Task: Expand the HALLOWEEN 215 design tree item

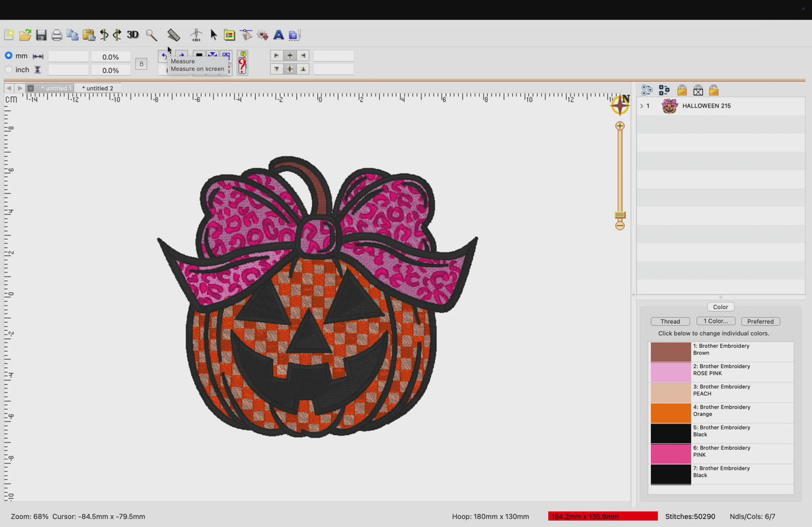Action: point(641,106)
